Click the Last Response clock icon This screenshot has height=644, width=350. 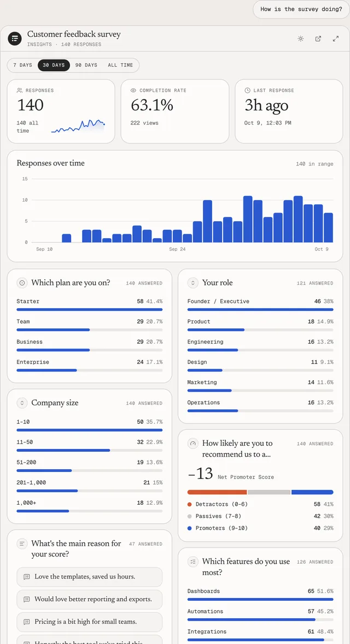247,90
